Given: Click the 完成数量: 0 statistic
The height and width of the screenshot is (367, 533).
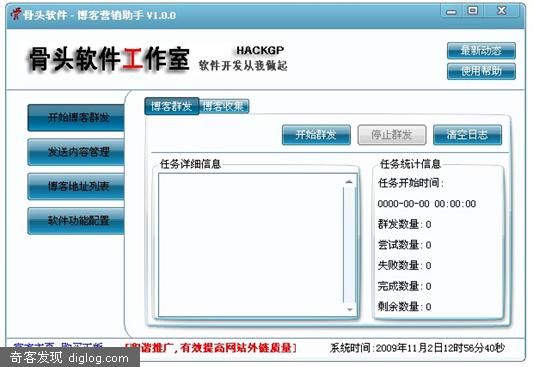Looking at the screenshot, I should click(405, 286).
